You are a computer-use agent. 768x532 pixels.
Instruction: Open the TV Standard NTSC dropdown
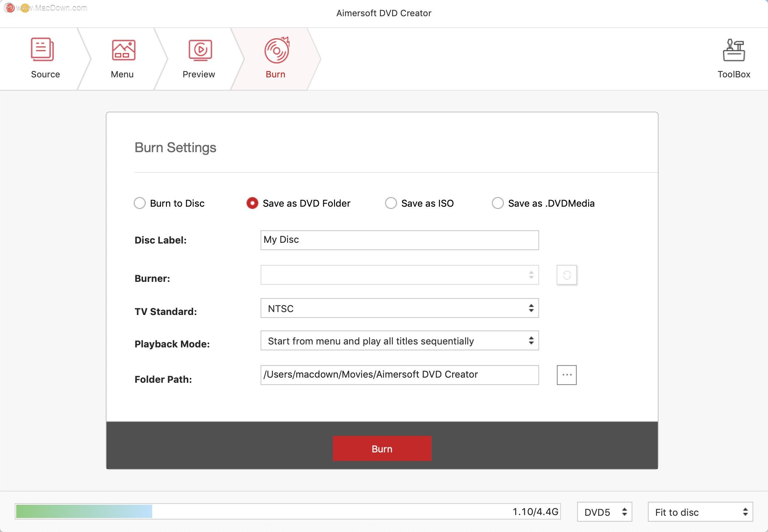[x=400, y=308]
